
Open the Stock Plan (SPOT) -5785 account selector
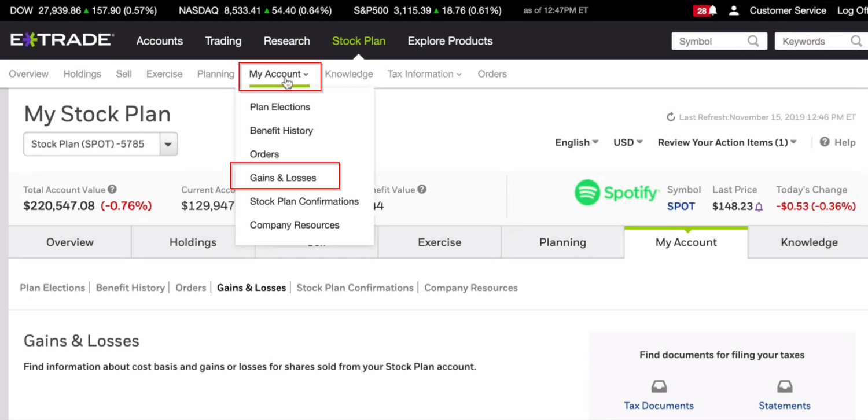[168, 143]
